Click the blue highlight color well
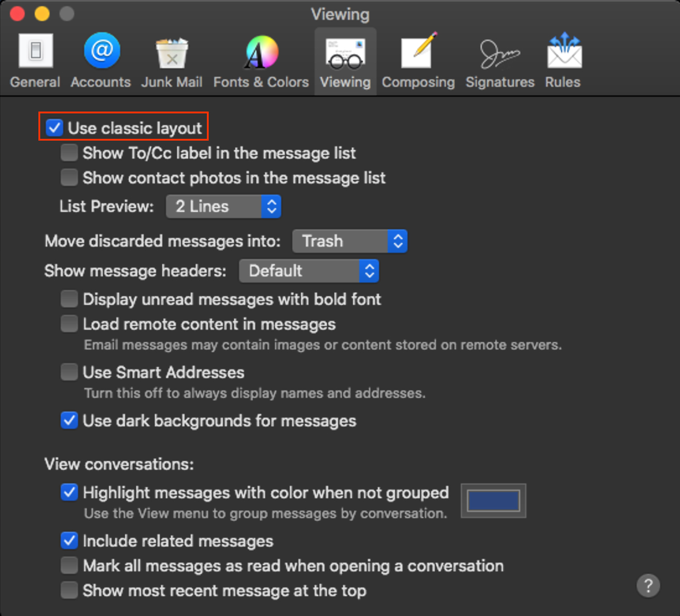Screen dimensions: 680x616 tap(494, 501)
